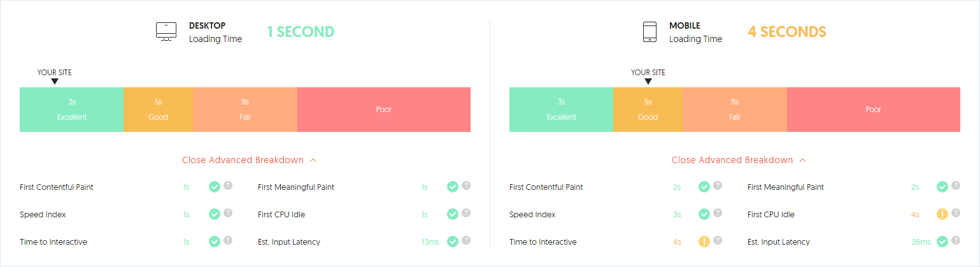This screenshot has height=267, width=980.
Task: Click warning icon for mobile First CPU Idle
Action: [942, 214]
